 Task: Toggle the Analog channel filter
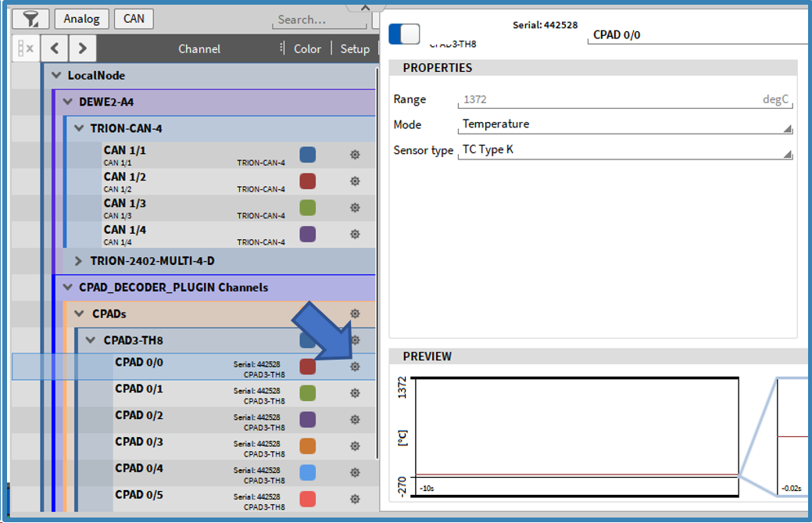81,19
